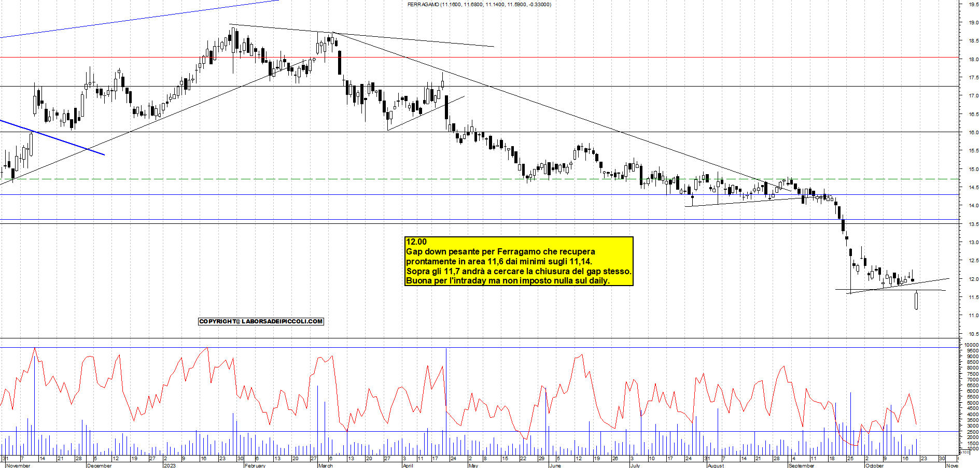Viewport: 980px width, 468px height.
Task: Select the "12.00" heading in the yellow note
Action: point(416,242)
